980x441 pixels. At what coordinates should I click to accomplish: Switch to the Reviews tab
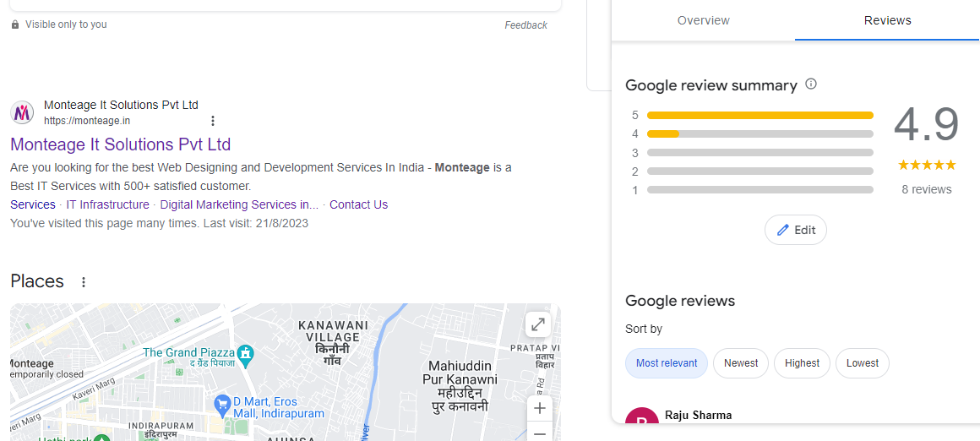(x=888, y=20)
